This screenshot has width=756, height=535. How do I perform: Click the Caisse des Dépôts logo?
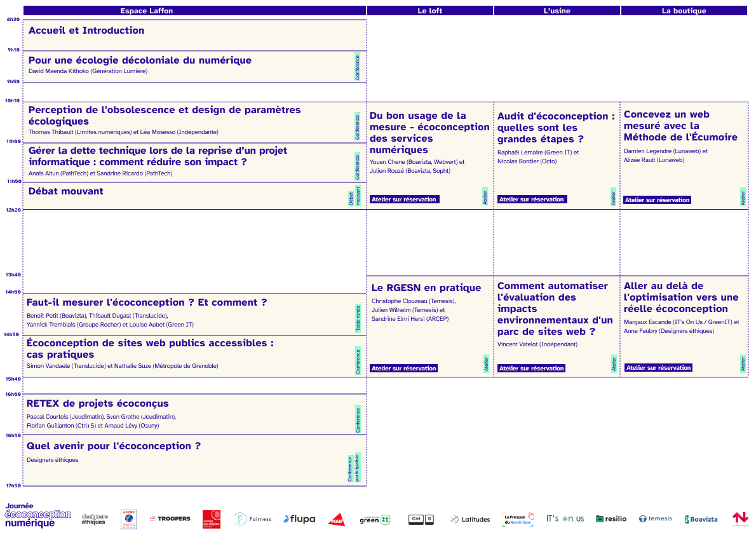pos(211,519)
